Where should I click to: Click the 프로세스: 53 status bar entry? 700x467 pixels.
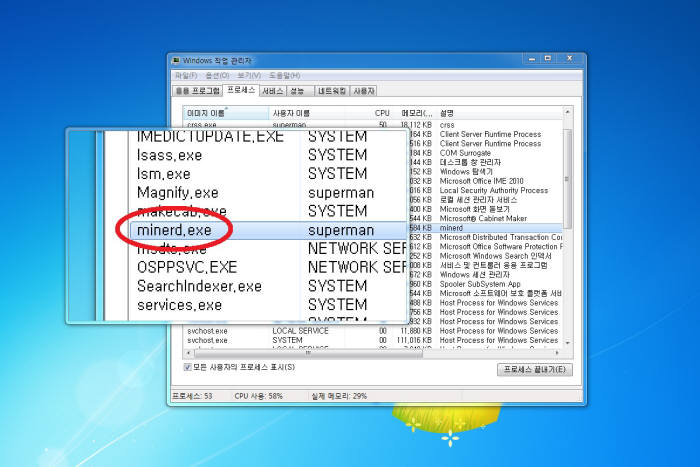pos(192,396)
